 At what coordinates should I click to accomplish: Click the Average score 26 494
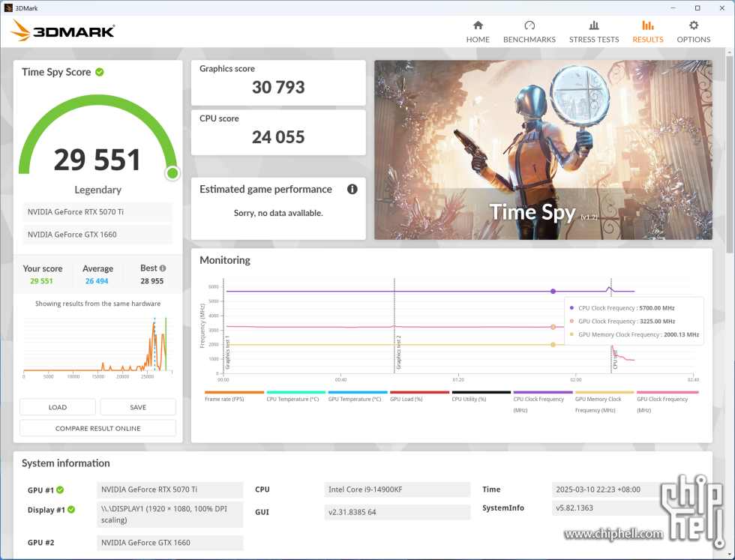97,281
